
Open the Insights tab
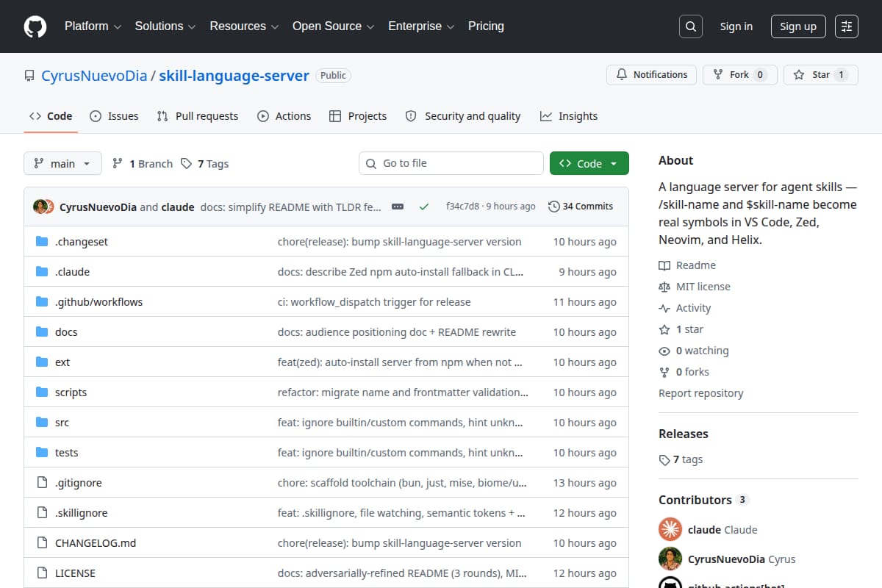[569, 116]
